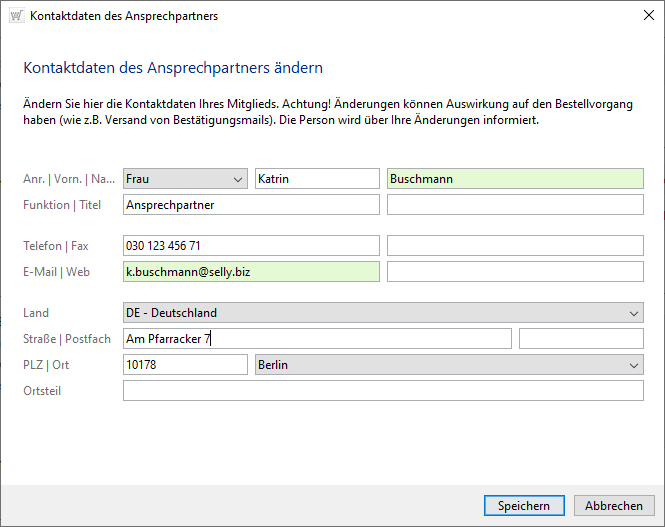The image size is (665, 527).
Task: Click the empty Postfach field
Action: (x=581, y=339)
